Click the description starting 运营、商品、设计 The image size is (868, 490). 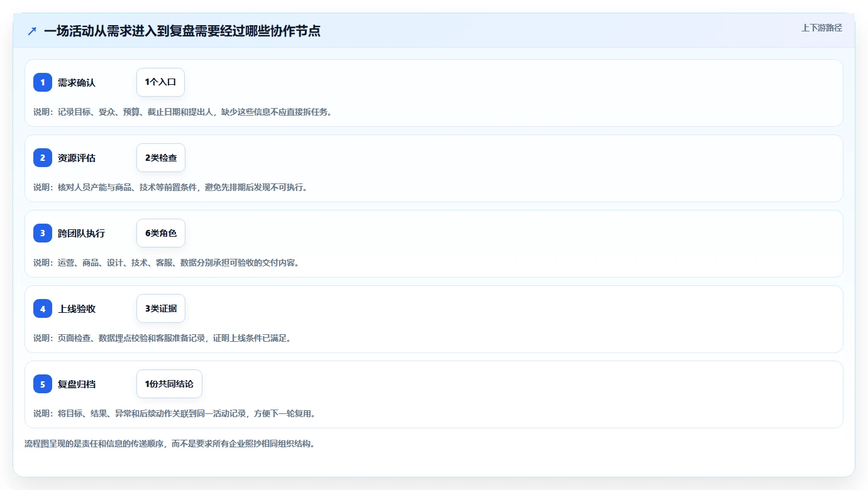coord(166,263)
